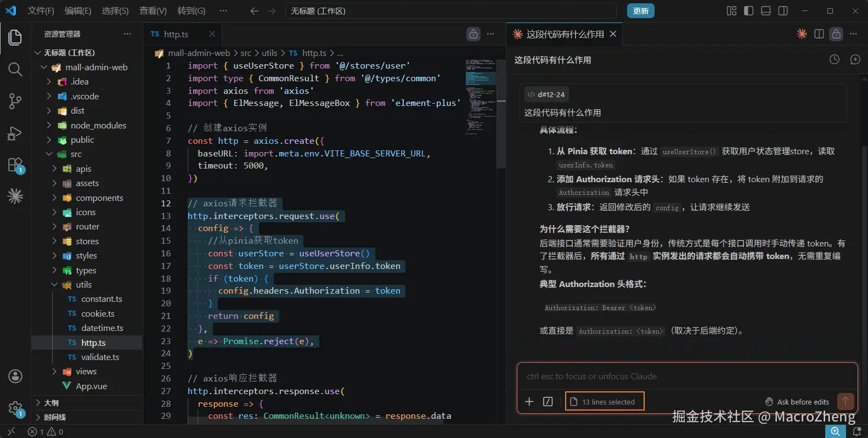Open constant.ts file
This screenshot has width=868, height=438.
[87, 299]
